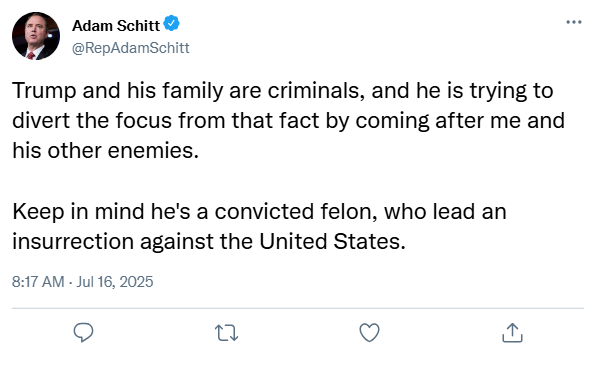Click the blue verified checkmark badge
This screenshot has width=596, height=369.
click(x=171, y=24)
